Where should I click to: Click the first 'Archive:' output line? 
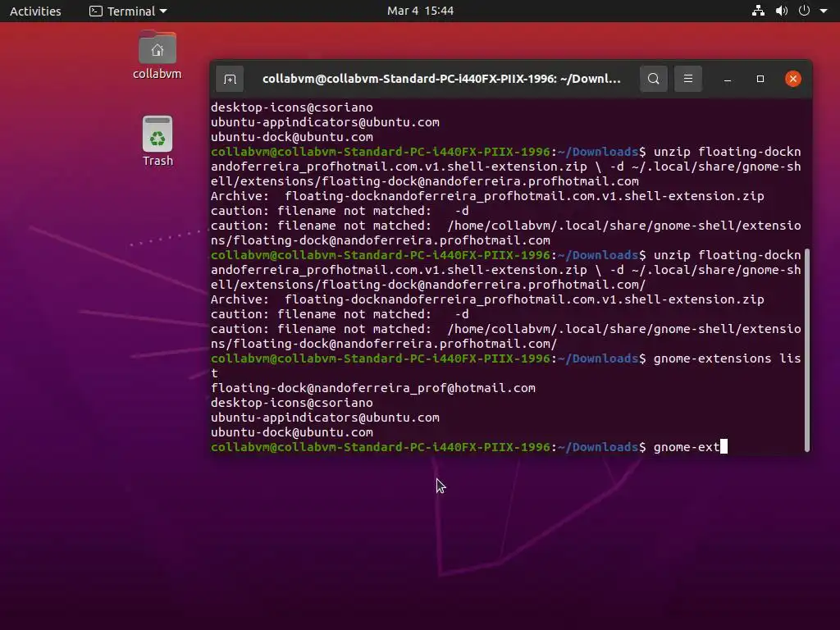click(487, 196)
